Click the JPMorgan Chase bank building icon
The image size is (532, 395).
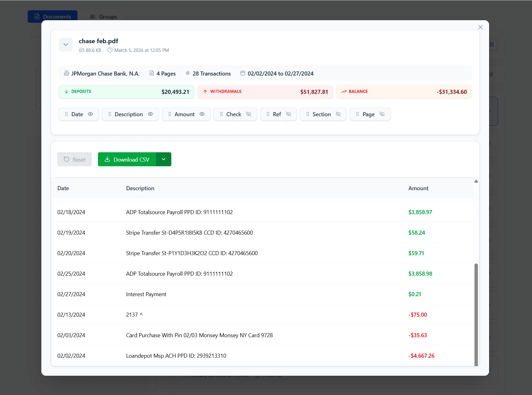coord(66,73)
